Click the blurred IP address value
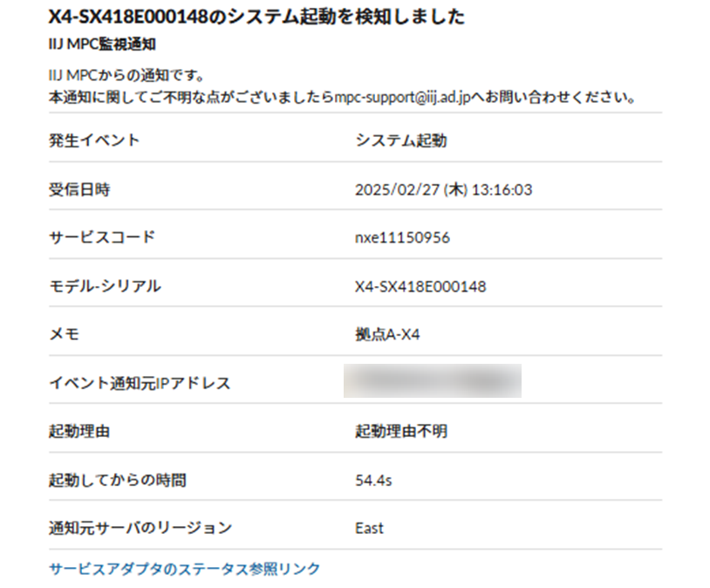Image resolution: width=710 pixels, height=588 pixels. pos(433,381)
